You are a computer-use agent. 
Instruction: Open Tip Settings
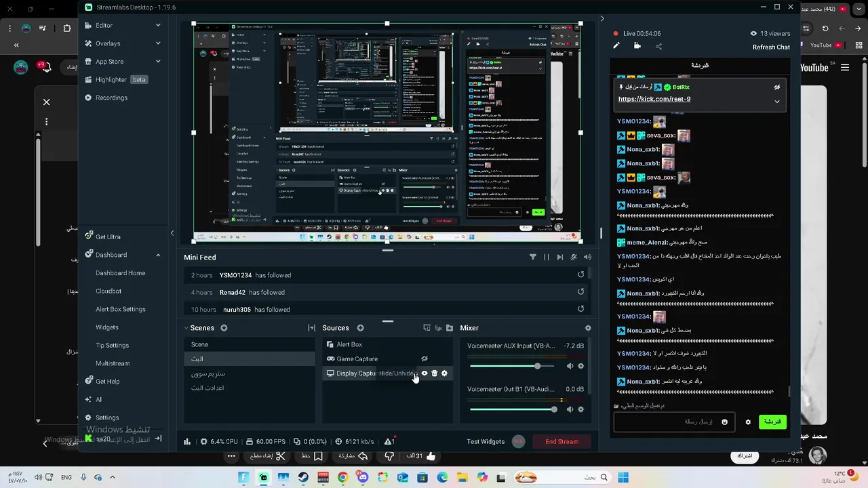point(112,345)
